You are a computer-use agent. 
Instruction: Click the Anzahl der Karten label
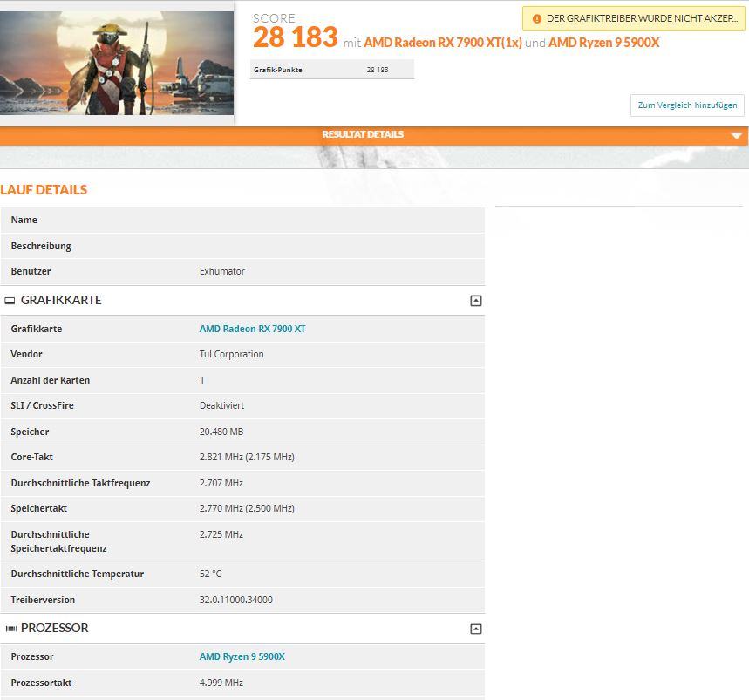pyautogui.click(x=51, y=380)
